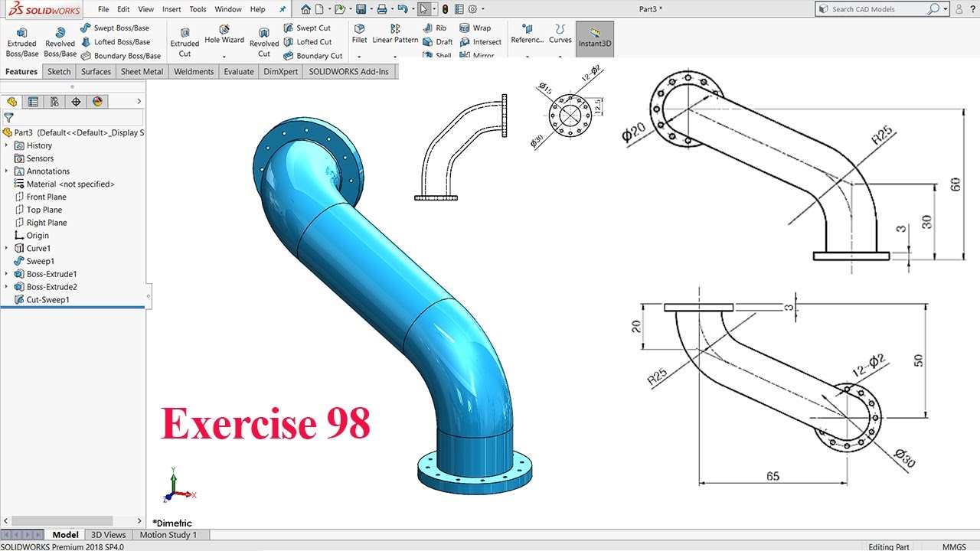Click the Open file icon
980x551 pixels.
pos(339,9)
